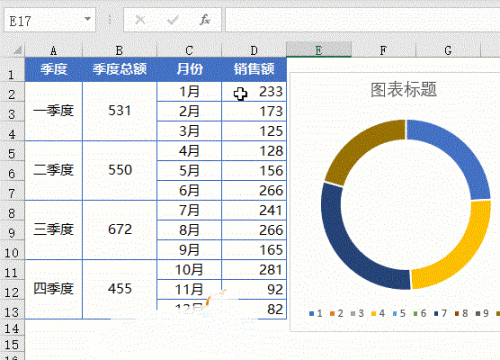
Task: Select sales cell with value 173
Action: 254,111
